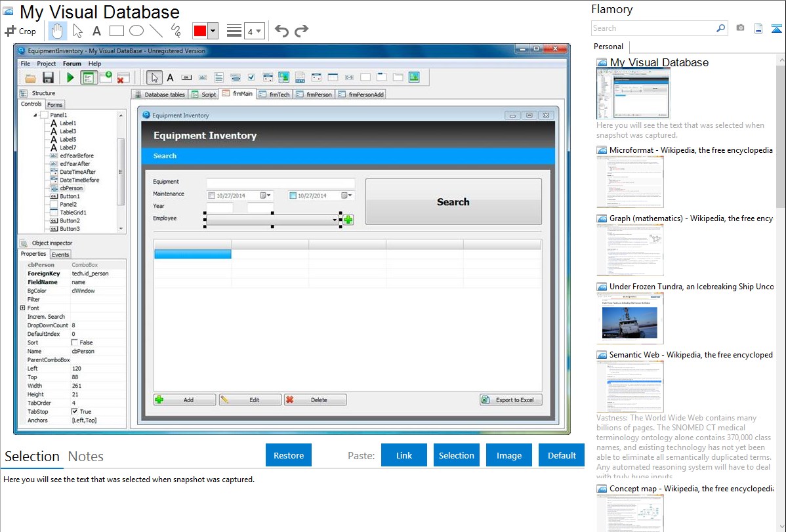Redo the last annotation
Viewport: 786px width, 532px height.
click(x=301, y=31)
